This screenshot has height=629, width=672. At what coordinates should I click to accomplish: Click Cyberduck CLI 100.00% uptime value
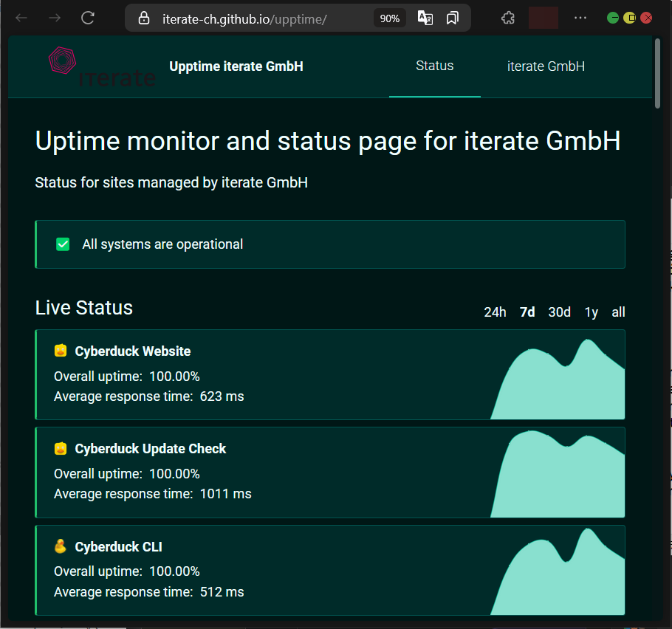(174, 571)
